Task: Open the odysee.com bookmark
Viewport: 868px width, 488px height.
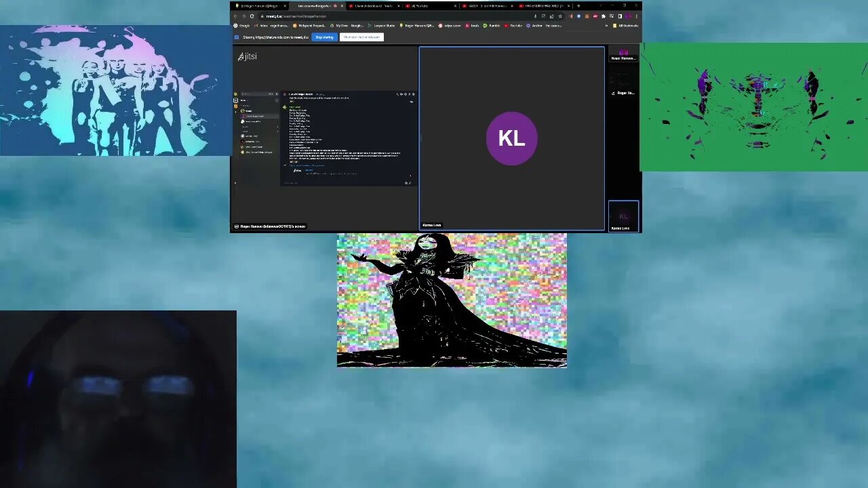Action: [x=450, y=25]
